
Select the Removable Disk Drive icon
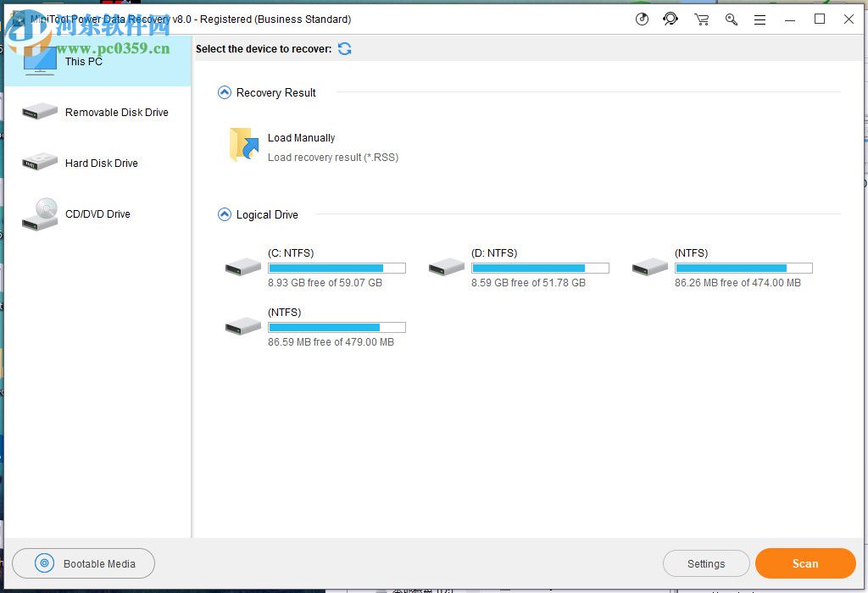(39, 109)
